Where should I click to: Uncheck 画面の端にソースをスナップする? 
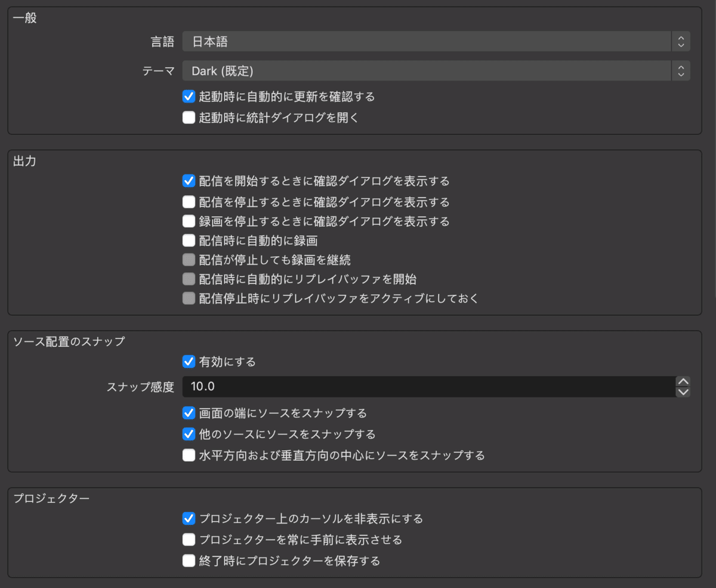(189, 413)
